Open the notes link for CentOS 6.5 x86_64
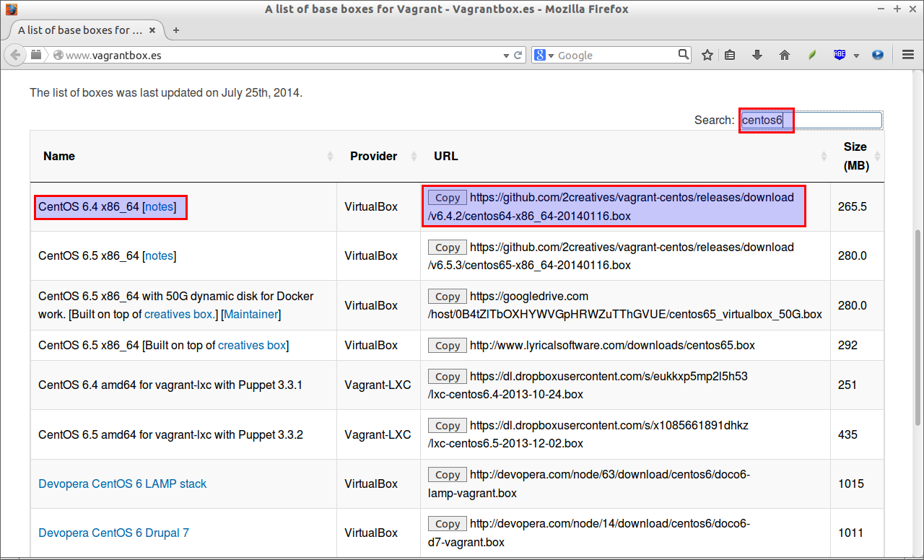The height and width of the screenshot is (560, 924). tap(160, 255)
